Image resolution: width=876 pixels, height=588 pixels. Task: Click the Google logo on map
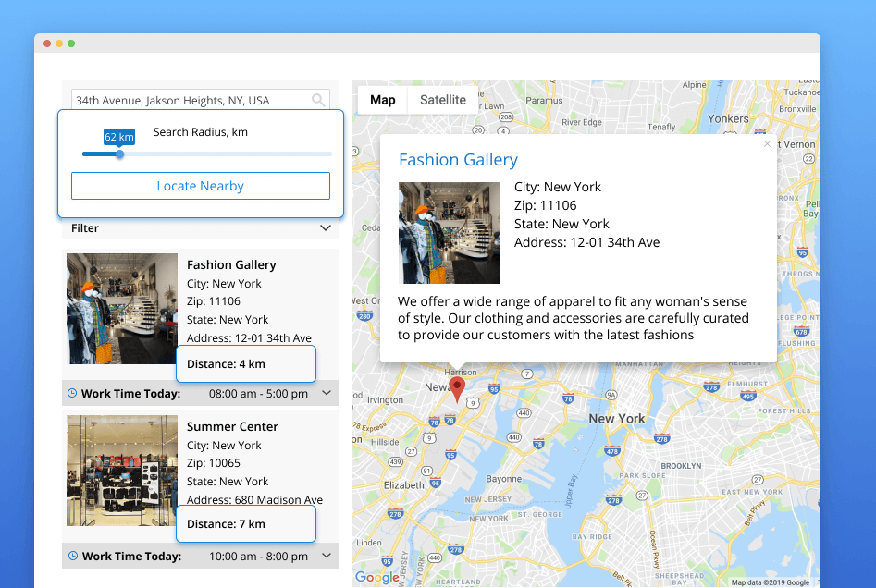(x=377, y=577)
